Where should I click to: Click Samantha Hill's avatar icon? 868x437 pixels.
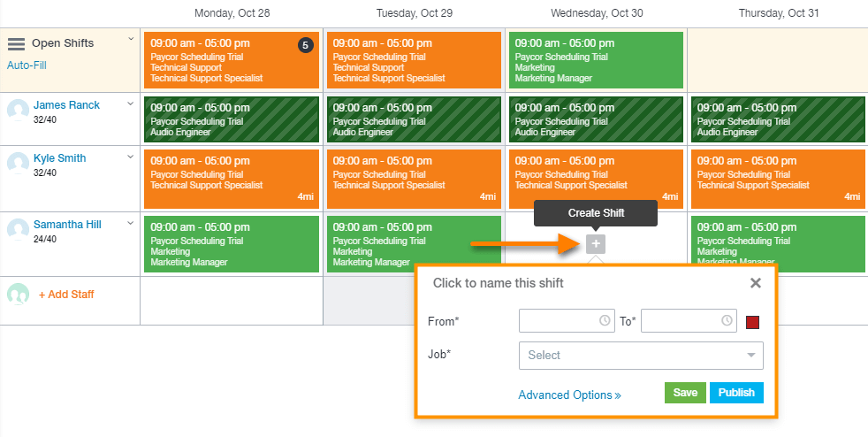tap(18, 229)
